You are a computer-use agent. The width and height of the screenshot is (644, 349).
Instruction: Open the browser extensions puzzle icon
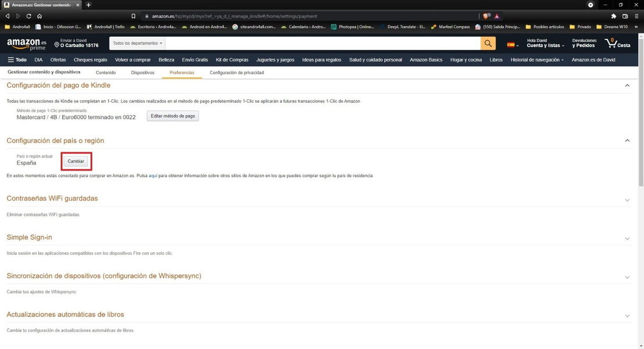click(614, 16)
